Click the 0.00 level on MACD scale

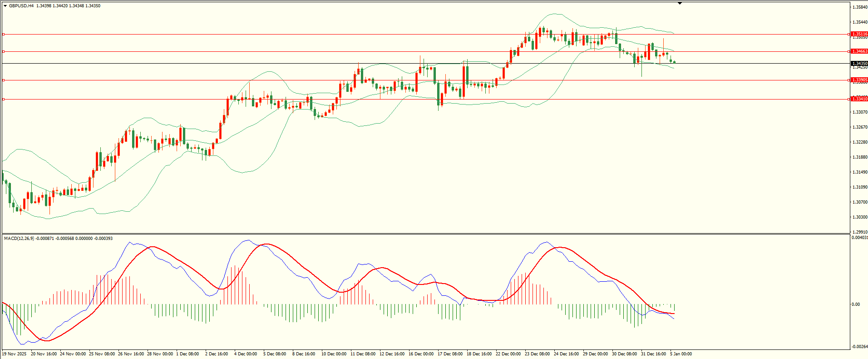point(856,304)
